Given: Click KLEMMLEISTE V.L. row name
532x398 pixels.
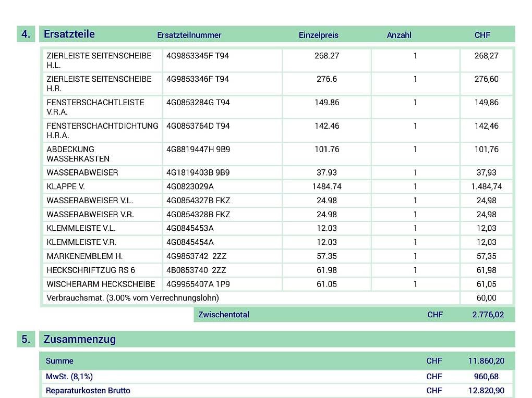Looking at the screenshot, I should [x=81, y=228].
